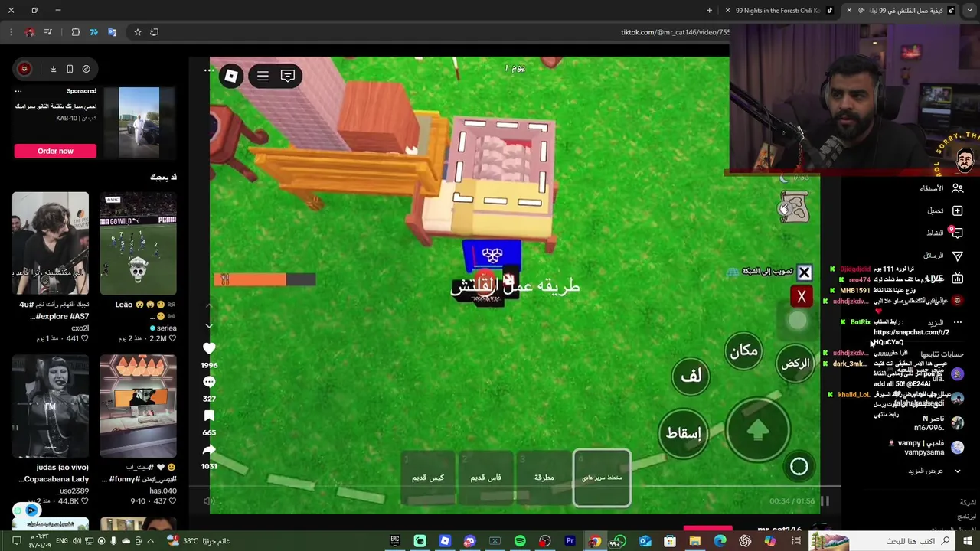Open the browser extensions puzzle icon

(76, 32)
